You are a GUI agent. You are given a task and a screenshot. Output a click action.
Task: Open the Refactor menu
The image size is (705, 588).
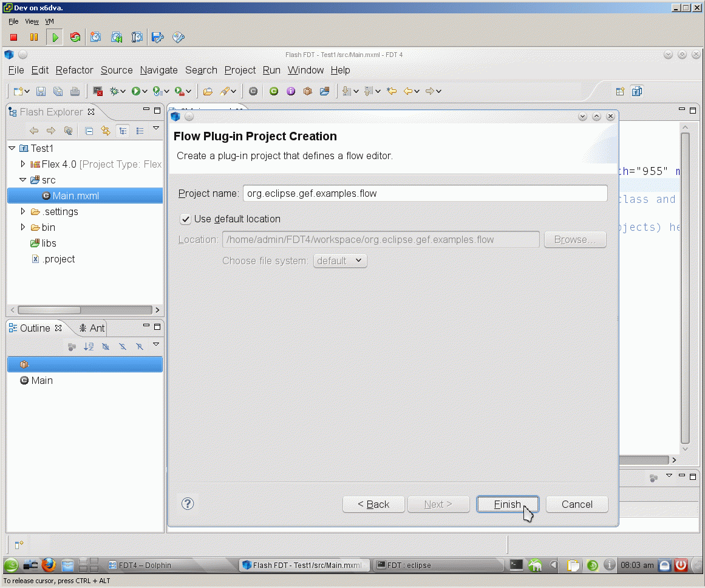74,70
